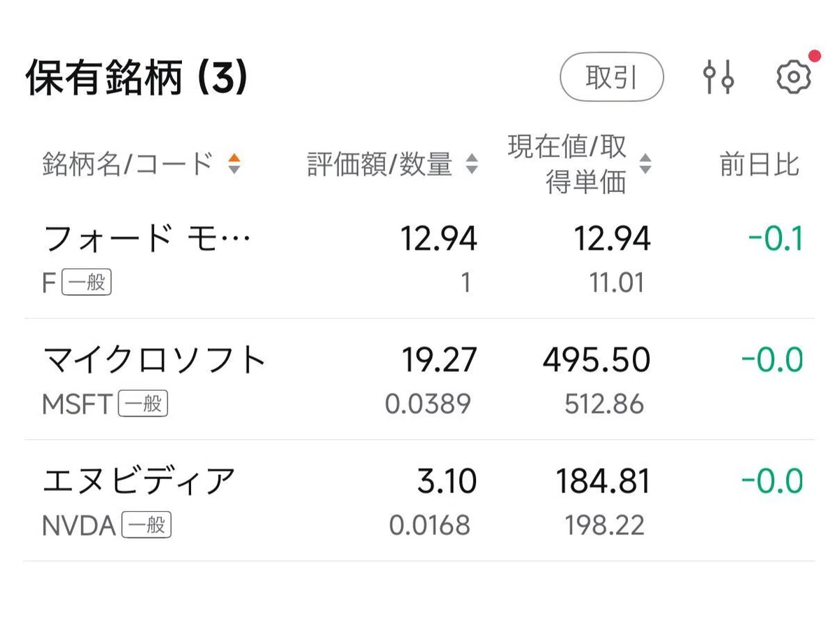Tap Ford's -0.1 day change value
Viewport: 840px width, 629px height.
click(x=775, y=240)
